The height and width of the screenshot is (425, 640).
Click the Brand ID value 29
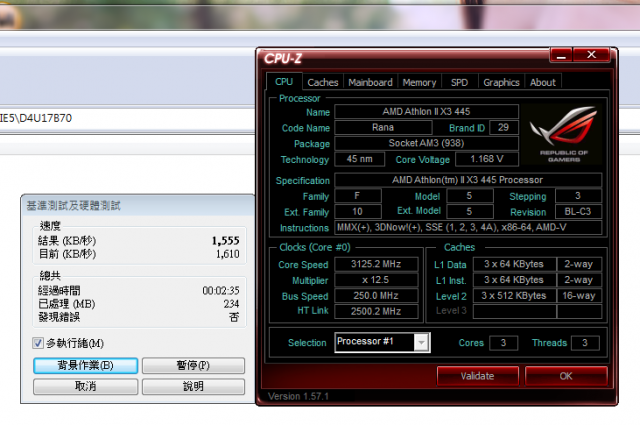tap(504, 127)
